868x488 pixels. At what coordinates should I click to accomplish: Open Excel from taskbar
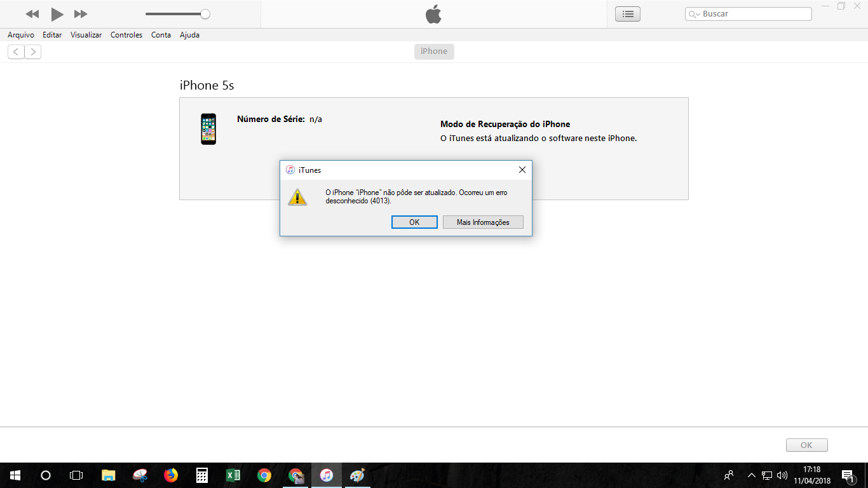[233, 475]
